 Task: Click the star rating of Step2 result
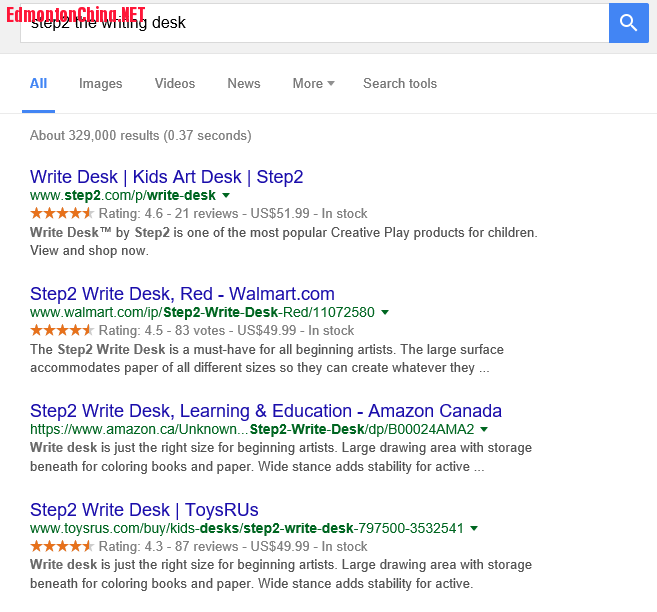[61, 213]
